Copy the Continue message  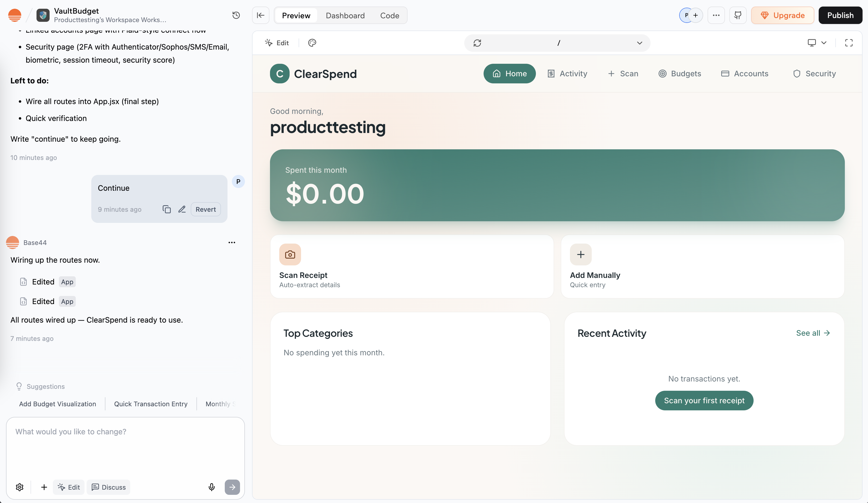[x=167, y=209]
